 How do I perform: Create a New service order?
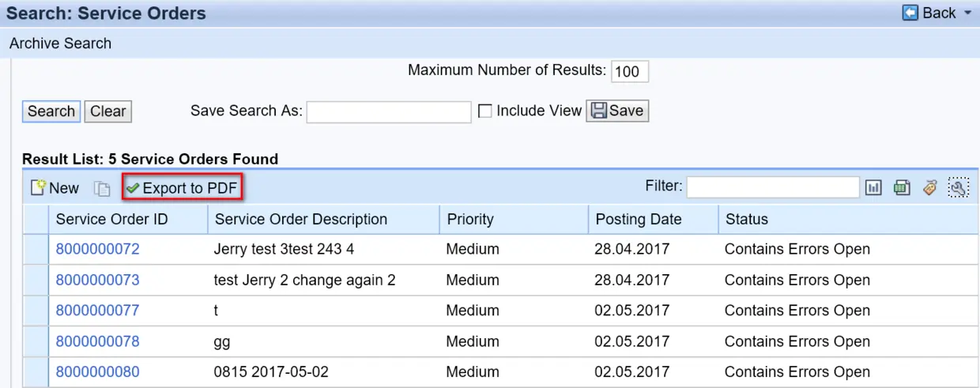[x=55, y=188]
